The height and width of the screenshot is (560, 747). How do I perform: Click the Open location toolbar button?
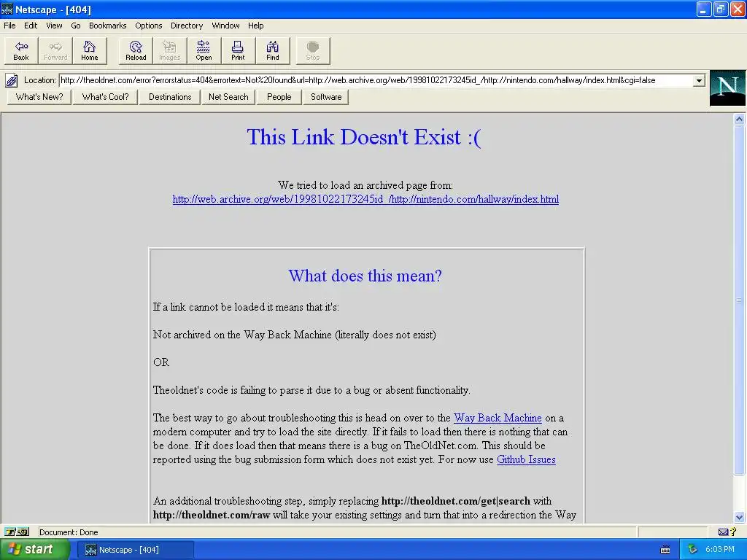(204, 50)
